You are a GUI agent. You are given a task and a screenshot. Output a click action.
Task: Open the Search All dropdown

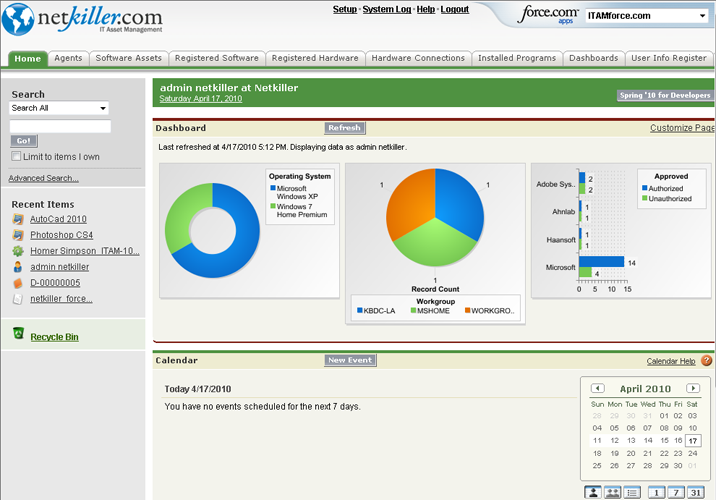tap(59, 108)
